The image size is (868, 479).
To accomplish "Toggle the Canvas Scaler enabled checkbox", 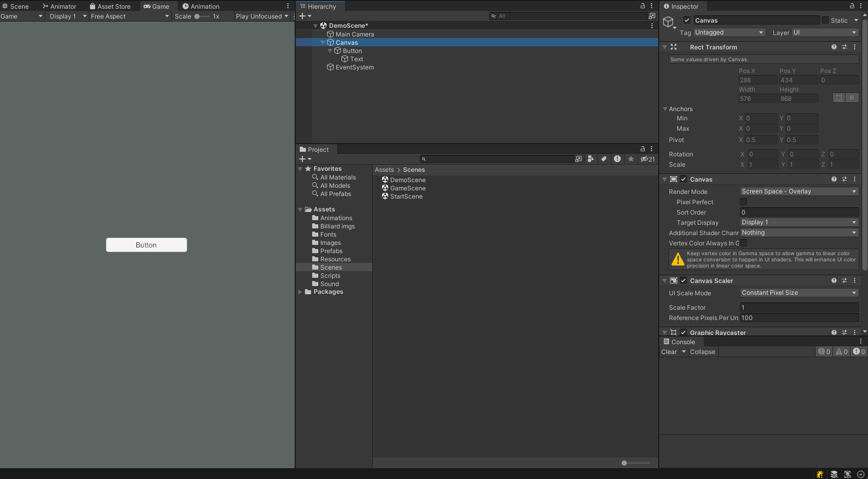I will pyautogui.click(x=683, y=280).
